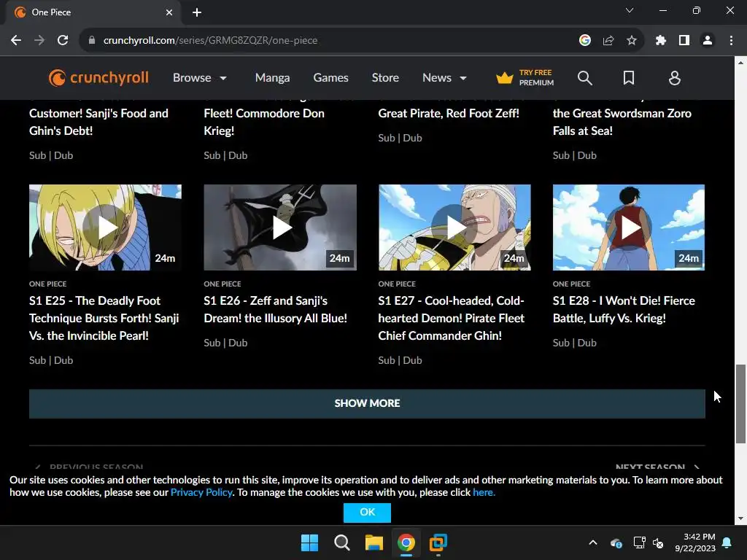Screen dimensions: 747x560
Task: Play episode S1 E25 thumbnail
Action: (105, 227)
